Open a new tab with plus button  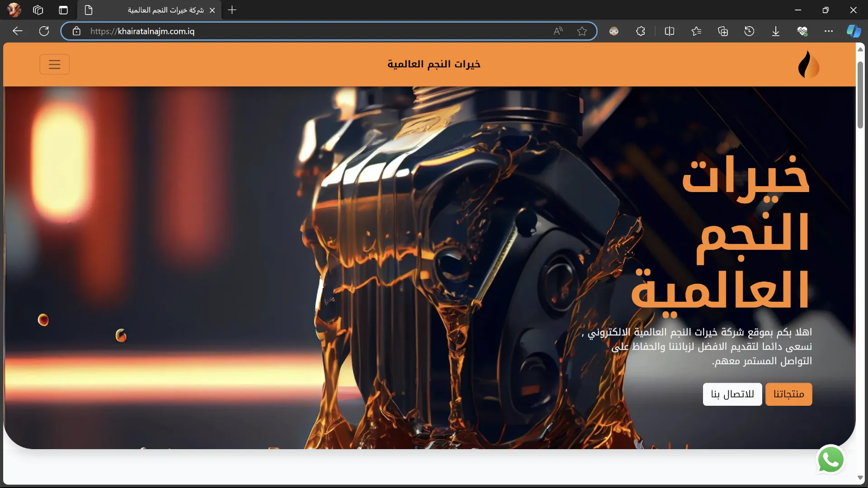(232, 10)
